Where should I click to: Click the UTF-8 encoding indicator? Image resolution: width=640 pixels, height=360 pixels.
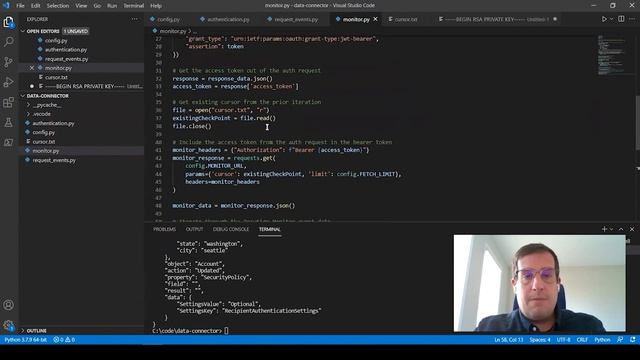click(x=563, y=340)
